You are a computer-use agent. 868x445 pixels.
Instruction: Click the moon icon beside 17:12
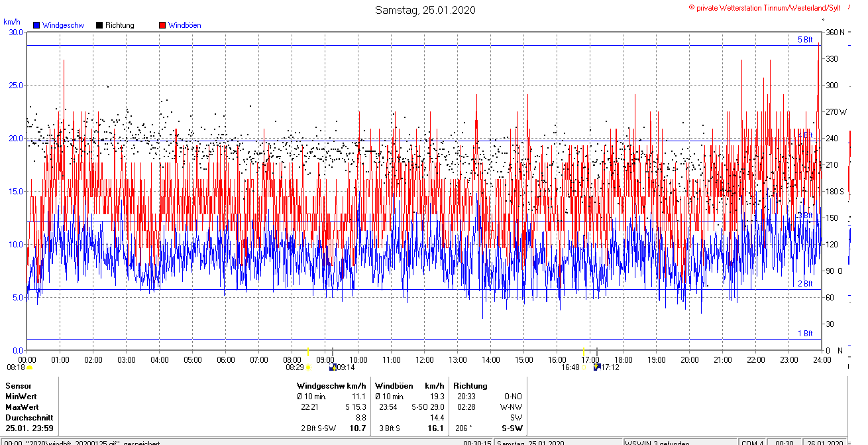coord(597,367)
